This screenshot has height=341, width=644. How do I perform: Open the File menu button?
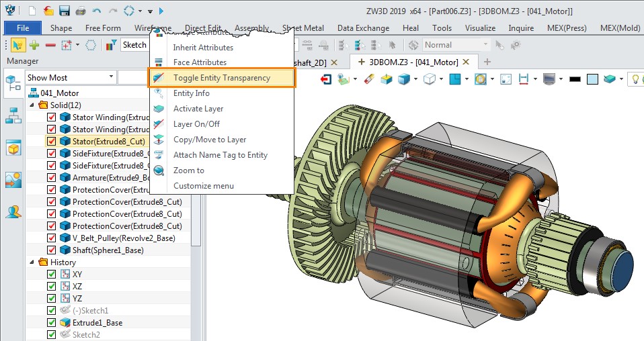point(23,28)
